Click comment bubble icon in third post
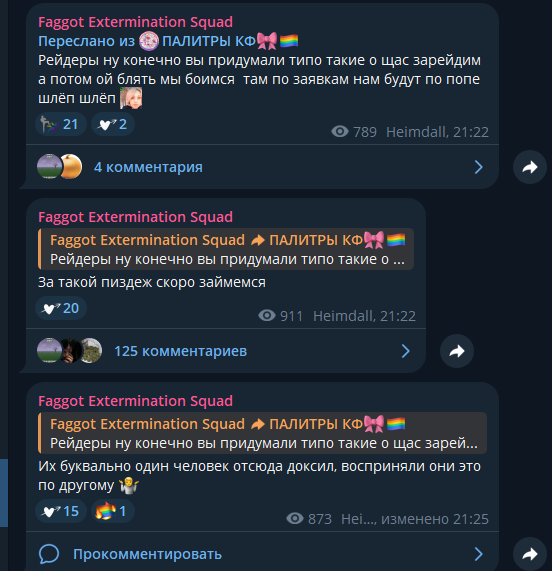Screen dimensions: 552x571 (49, 554)
